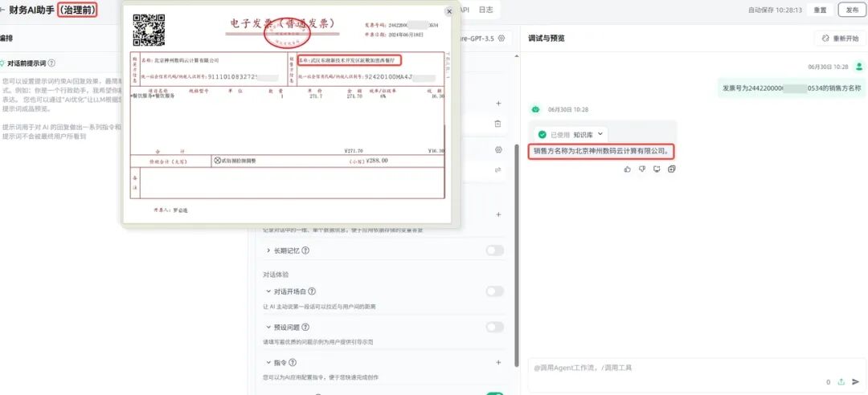The width and height of the screenshot is (868, 395).
Task: Click the green robot avatar in chat
Action: (535, 109)
